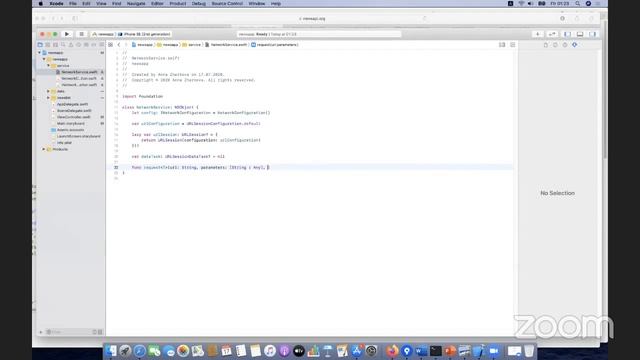Open the Edit menu

click(x=86, y=4)
